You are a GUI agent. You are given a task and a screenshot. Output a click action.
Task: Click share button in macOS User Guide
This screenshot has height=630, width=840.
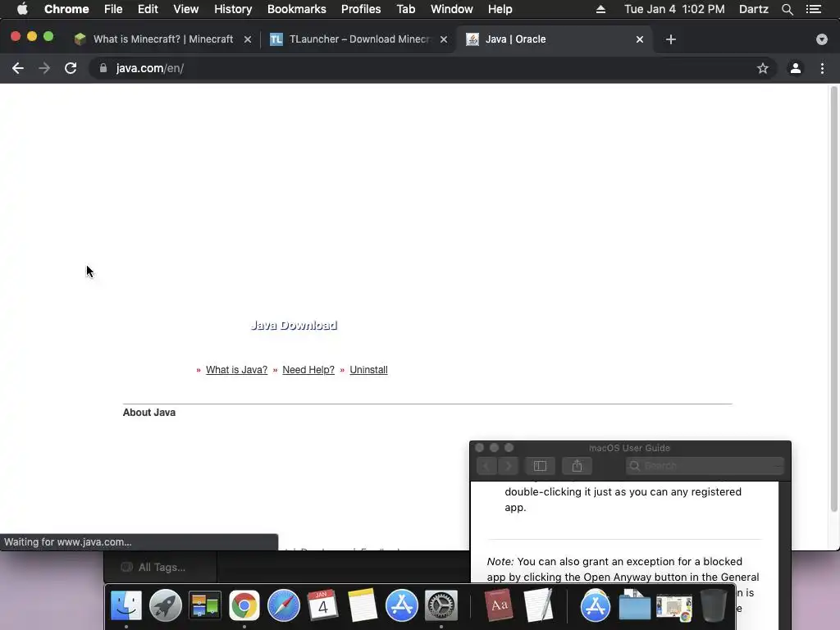(577, 466)
